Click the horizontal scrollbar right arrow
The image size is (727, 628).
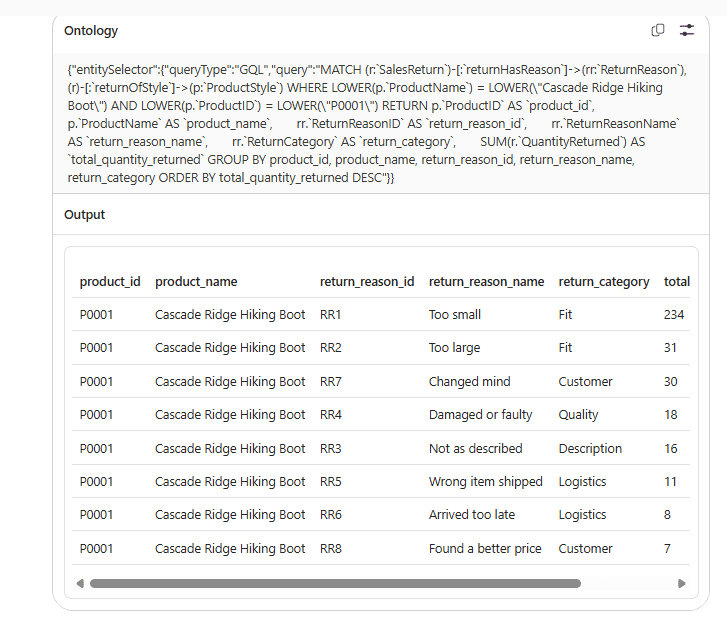(682, 583)
